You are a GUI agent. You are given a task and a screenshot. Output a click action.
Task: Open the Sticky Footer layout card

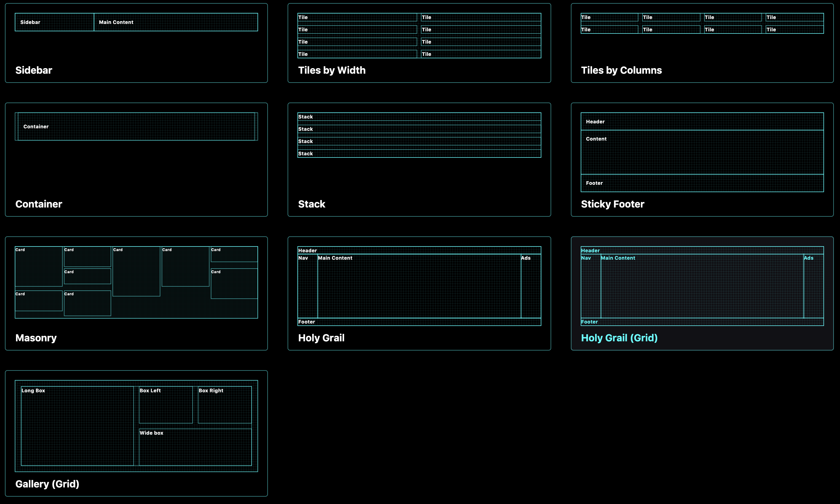tap(702, 160)
